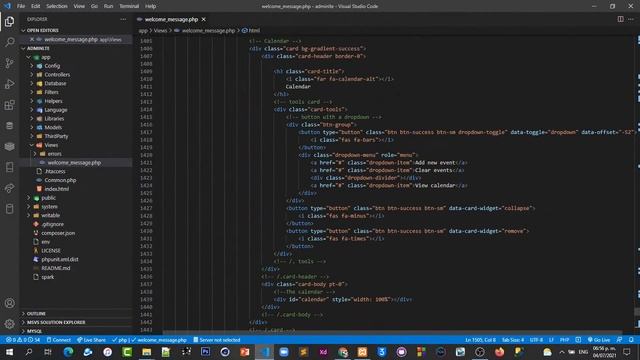Open the Manage gear icon
This screenshot has height=360, width=640.
coord(9,324)
